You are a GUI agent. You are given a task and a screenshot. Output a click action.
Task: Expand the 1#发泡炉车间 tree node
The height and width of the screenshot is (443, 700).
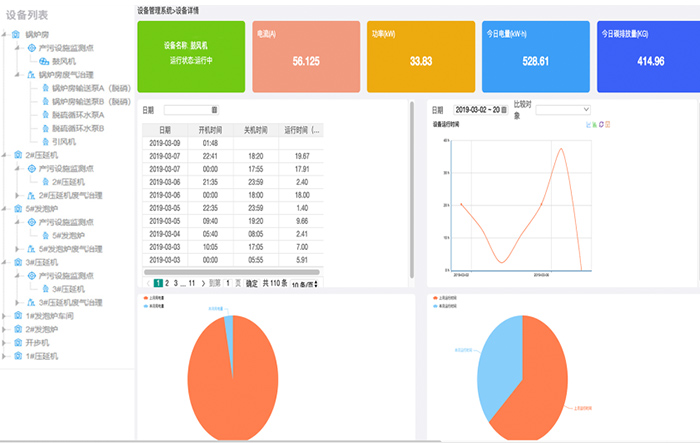(x=6, y=315)
